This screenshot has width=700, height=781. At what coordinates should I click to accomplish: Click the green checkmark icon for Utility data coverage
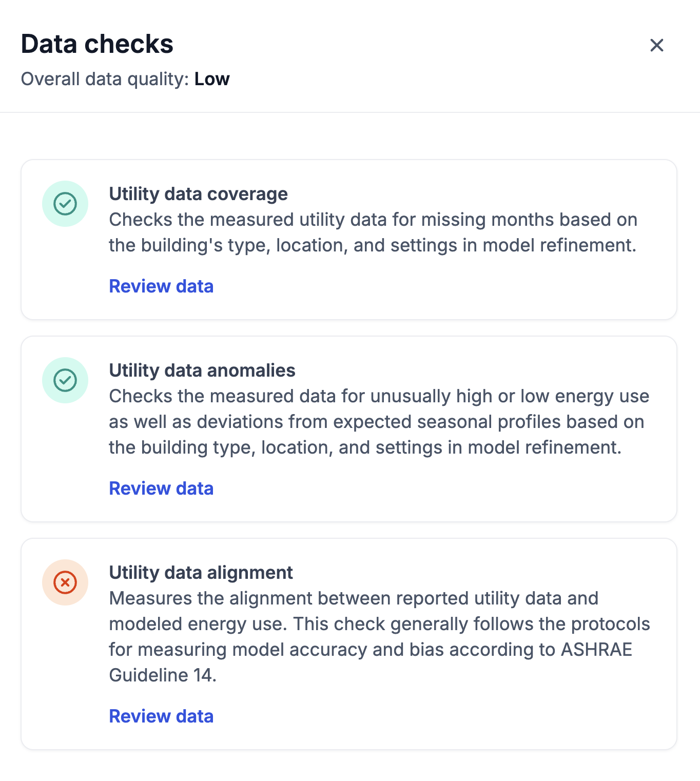tap(65, 204)
